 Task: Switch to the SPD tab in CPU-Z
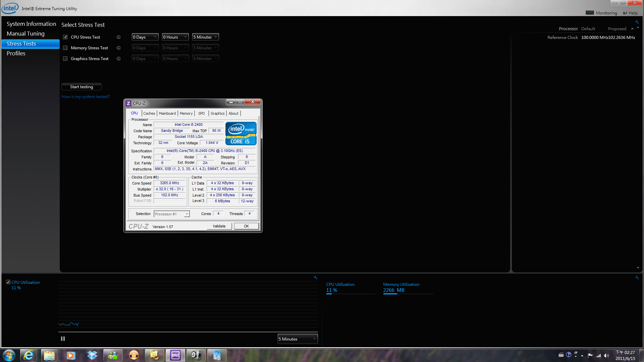click(x=201, y=113)
